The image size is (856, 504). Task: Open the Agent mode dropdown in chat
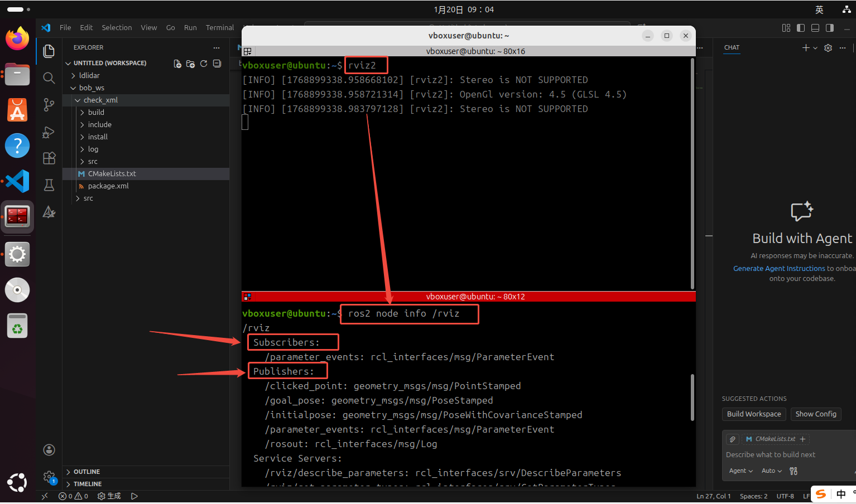(x=740, y=471)
